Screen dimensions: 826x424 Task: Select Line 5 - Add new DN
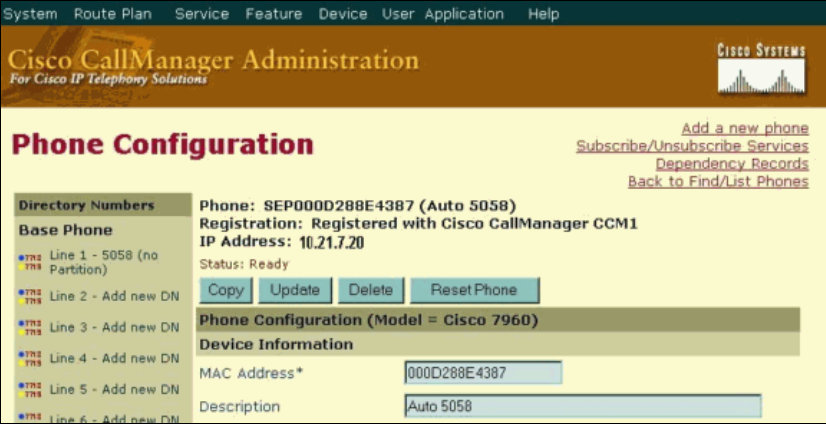click(114, 390)
